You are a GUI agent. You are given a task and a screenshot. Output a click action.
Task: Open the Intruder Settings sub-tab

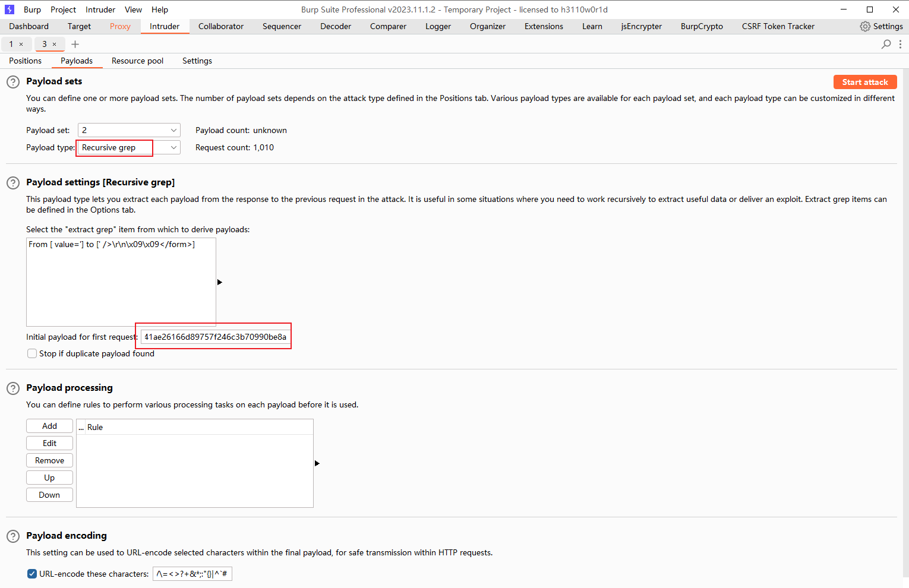click(x=197, y=61)
